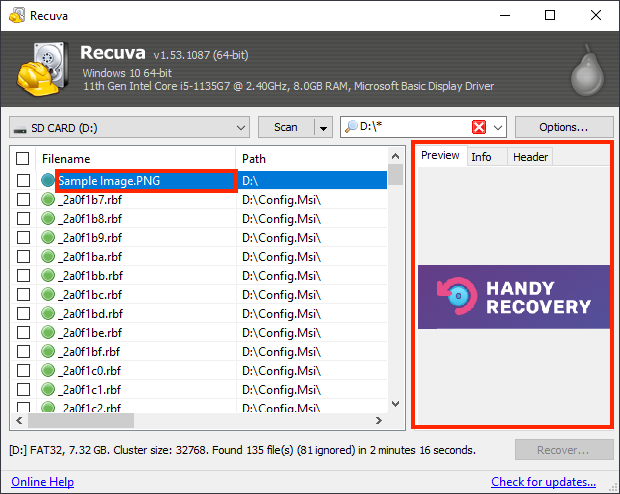Screen dimensions: 620x494
Task: Check the box for _2a0f1bf.rbf
Action: point(23,351)
